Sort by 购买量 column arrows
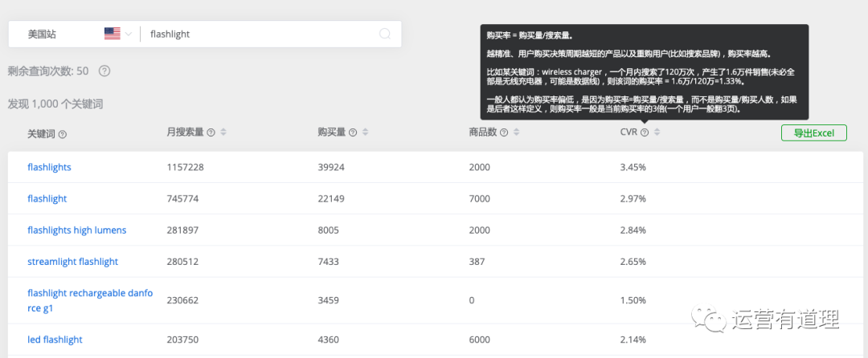The width and height of the screenshot is (868, 358). (x=365, y=132)
